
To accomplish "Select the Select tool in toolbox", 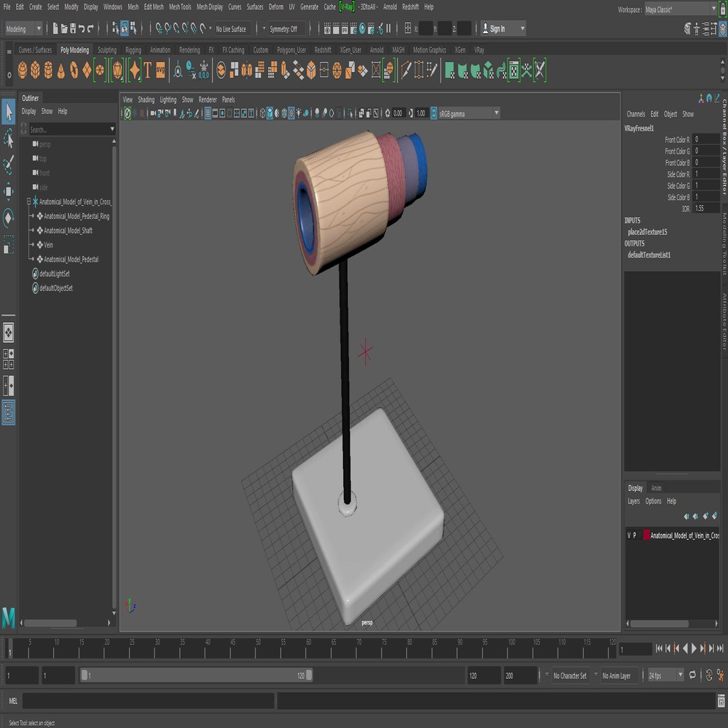I will (8, 112).
